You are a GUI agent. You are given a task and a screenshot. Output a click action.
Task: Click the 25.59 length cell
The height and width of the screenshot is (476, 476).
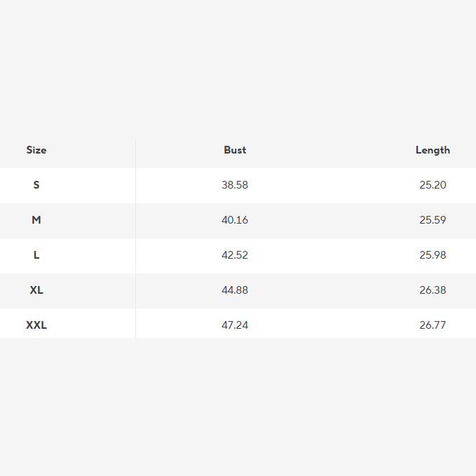433,220
